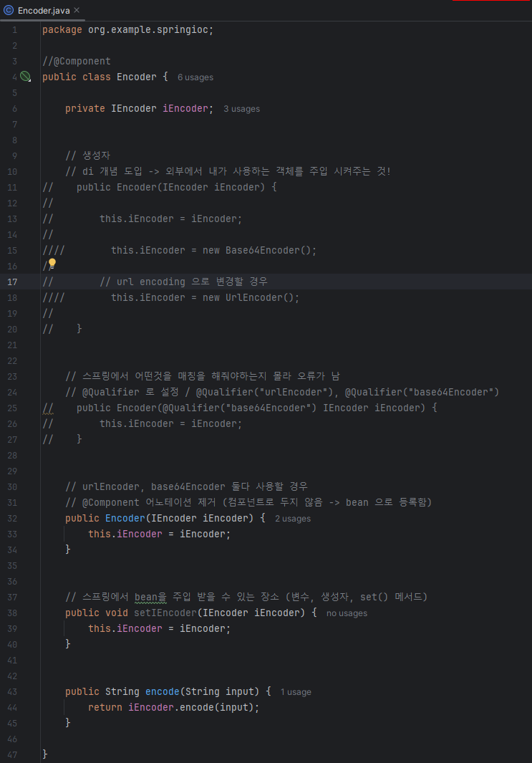The image size is (532, 763).
Task: Open the '1 usage' hint for encode method
Action: click(x=296, y=692)
